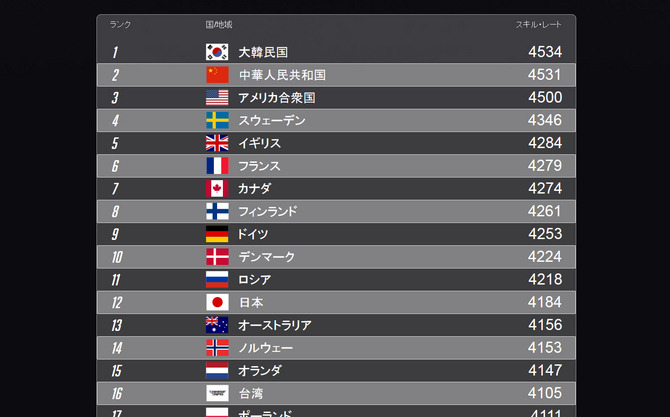The height and width of the screenshot is (417, 670).
Task: Click the Japan flag icon
Action: [x=217, y=302]
